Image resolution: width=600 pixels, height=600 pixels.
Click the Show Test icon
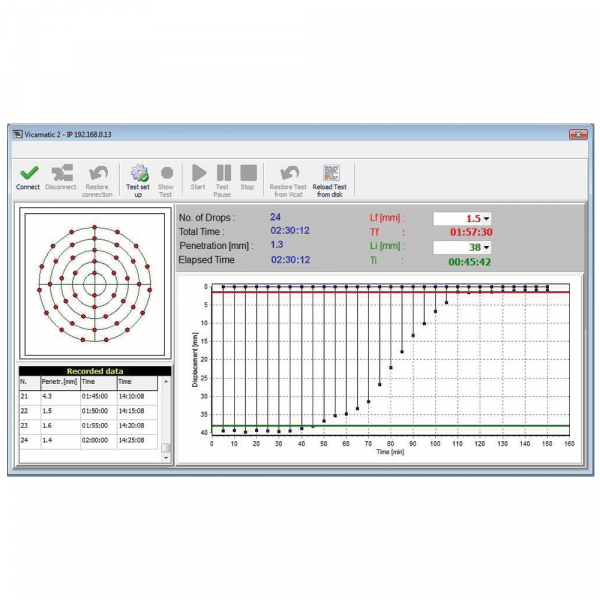166,173
